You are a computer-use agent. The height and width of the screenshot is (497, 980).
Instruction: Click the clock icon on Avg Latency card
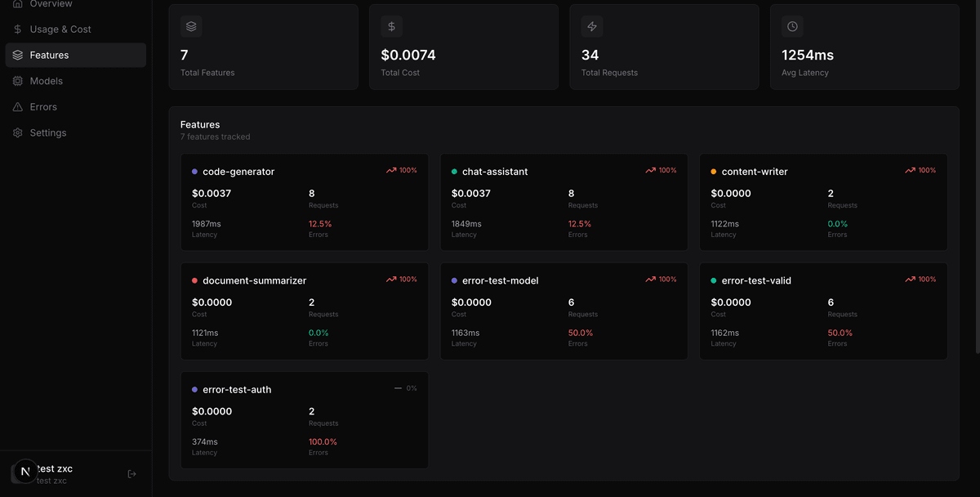pos(791,26)
